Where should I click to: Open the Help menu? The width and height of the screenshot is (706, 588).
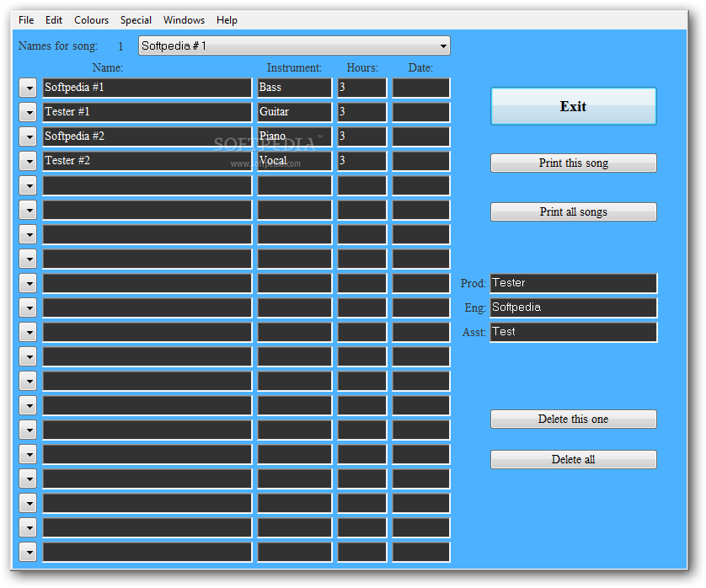[x=227, y=20]
